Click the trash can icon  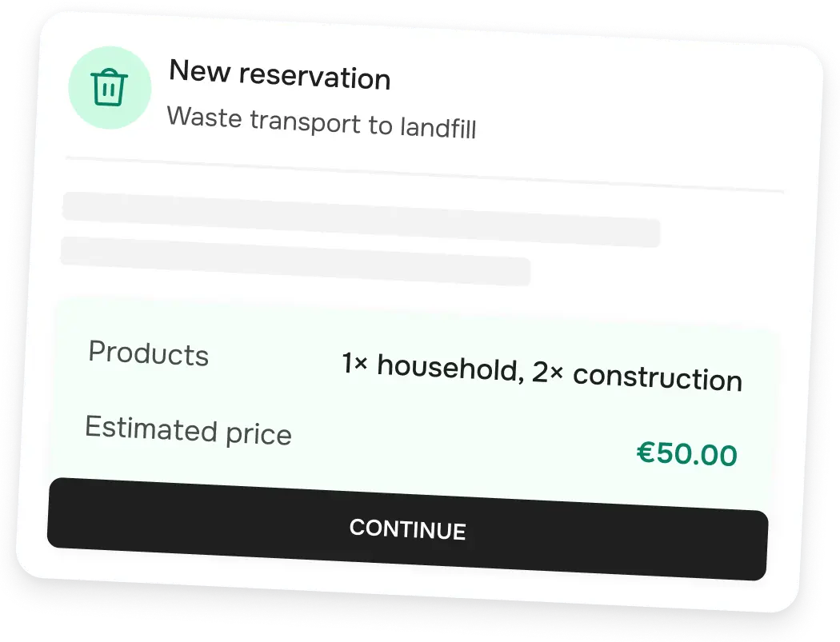coord(110,87)
